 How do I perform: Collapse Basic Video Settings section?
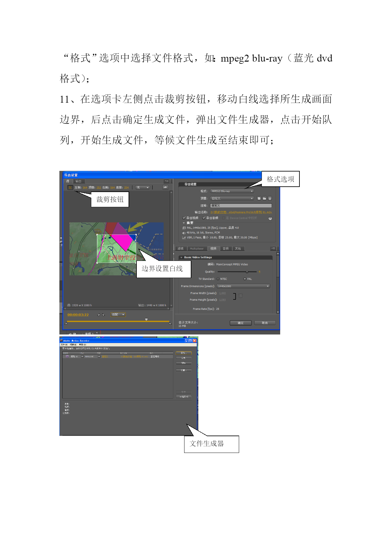pos(181,257)
